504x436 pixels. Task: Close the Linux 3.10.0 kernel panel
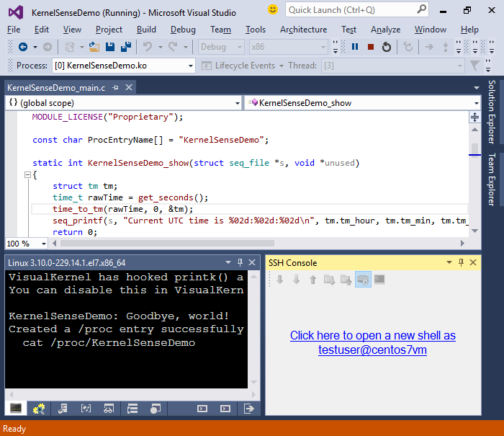[252, 262]
